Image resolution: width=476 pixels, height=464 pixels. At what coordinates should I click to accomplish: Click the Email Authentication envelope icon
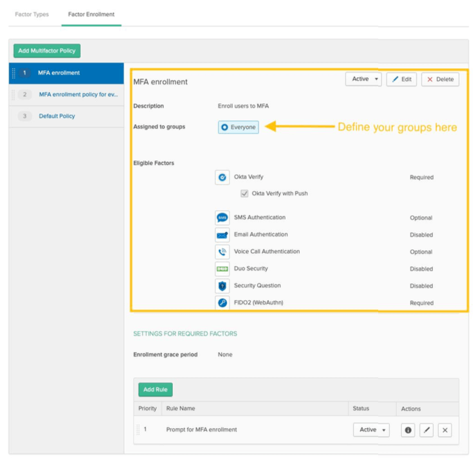223,235
